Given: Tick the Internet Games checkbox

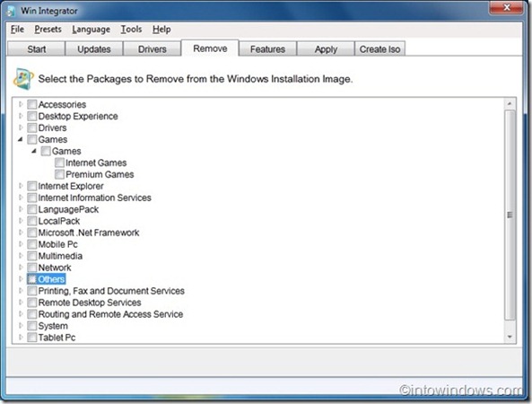Looking at the screenshot, I should [x=59, y=162].
